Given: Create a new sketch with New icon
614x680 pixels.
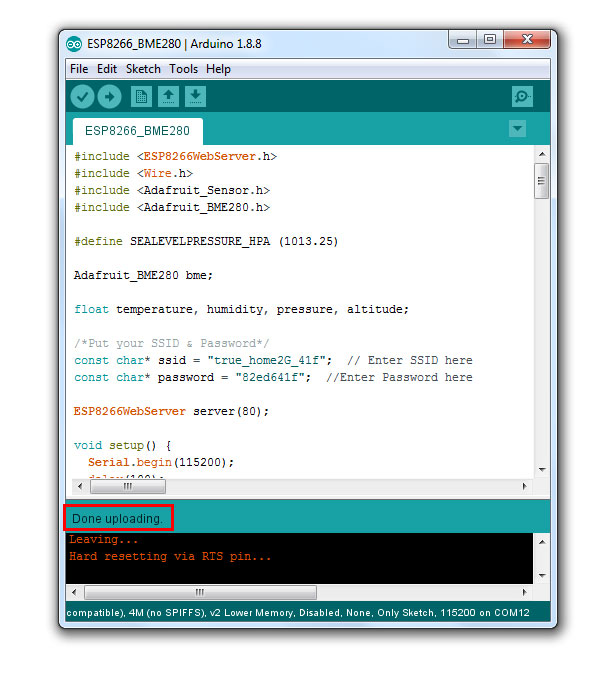Looking at the screenshot, I should [141, 96].
